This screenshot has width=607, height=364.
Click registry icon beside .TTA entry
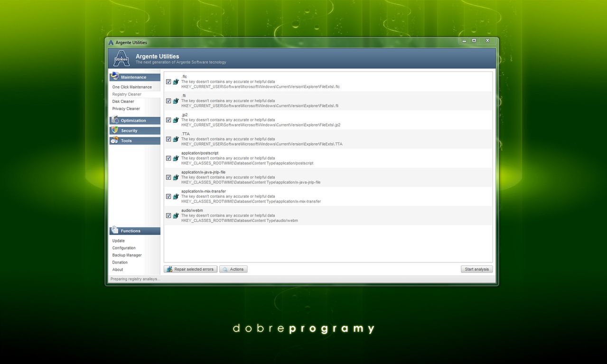(176, 139)
